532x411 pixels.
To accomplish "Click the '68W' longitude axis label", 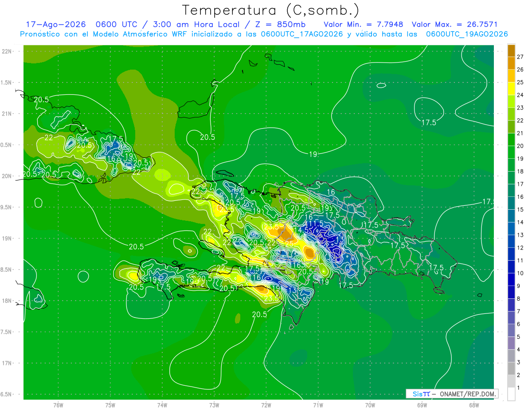I will point(474,405).
